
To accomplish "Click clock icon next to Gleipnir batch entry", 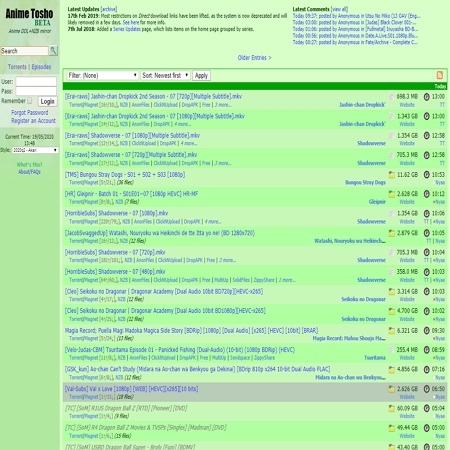I will 426,194.
